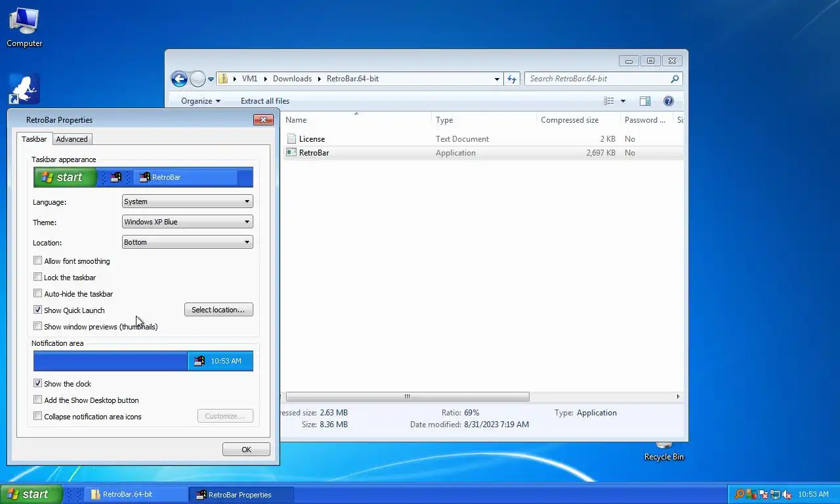Open the Location dropdown showing Bottom
Image resolution: width=840 pixels, height=504 pixels.
click(187, 242)
